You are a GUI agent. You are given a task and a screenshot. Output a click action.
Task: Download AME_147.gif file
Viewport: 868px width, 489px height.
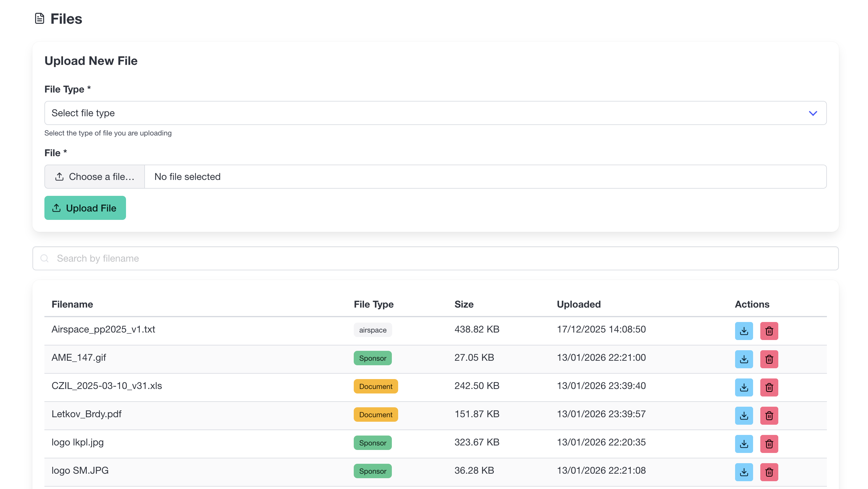click(744, 359)
